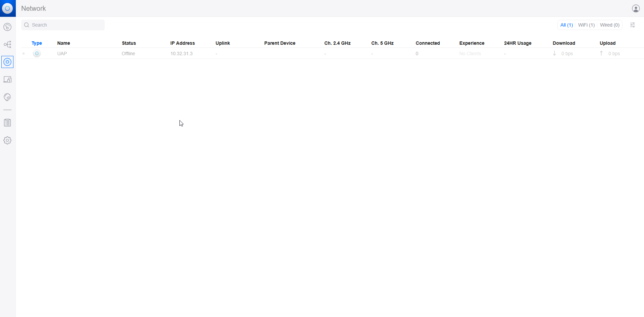This screenshot has width=644, height=317.
Task: Switch to the WiFi (1) filter tab
Action: coord(586,25)
